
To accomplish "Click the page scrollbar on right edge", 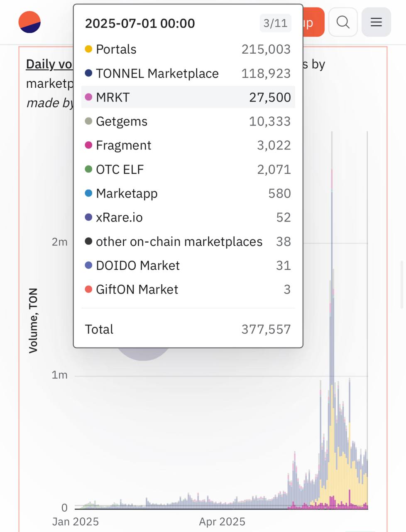I will [402, 285].
